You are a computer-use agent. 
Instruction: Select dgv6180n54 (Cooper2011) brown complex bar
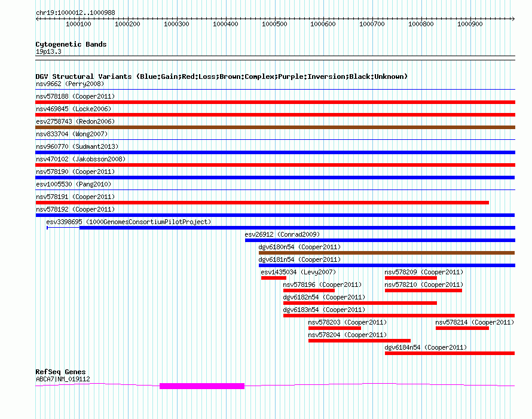(x=386, y=253)
